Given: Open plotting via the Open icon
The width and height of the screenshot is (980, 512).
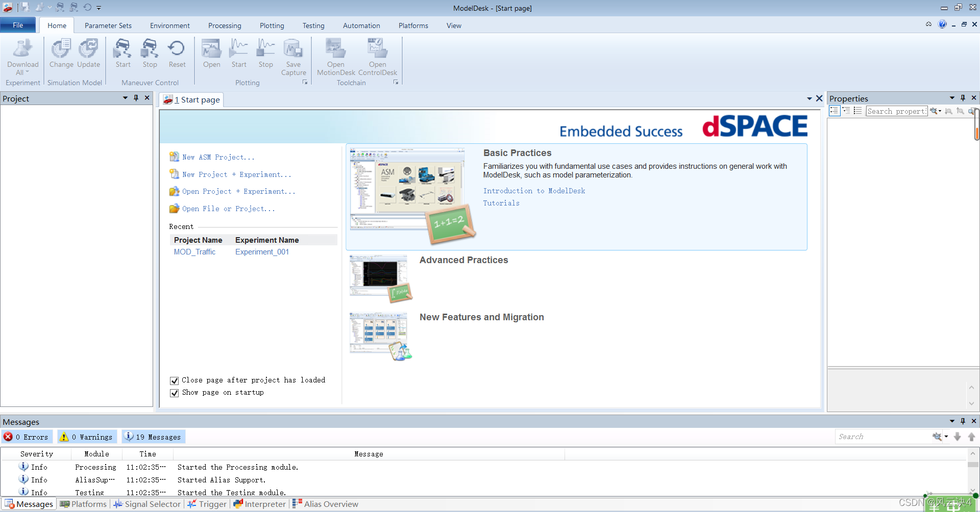Looking at the screenshot, I should click(x=211, y=49).
